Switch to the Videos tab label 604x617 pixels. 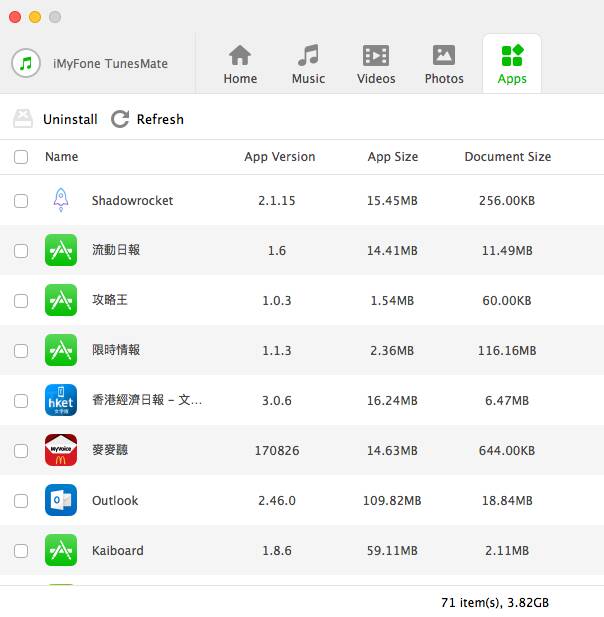point(376,79)
